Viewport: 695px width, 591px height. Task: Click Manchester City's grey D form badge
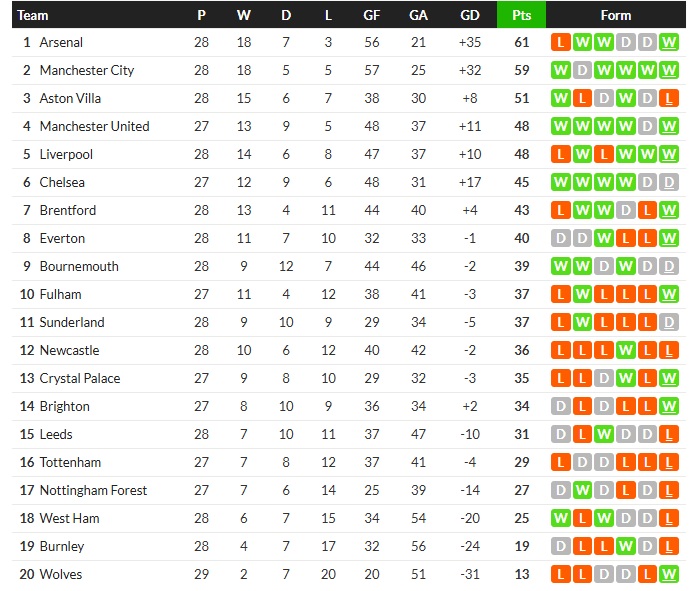pyautogui.click(x=582, y=71)
